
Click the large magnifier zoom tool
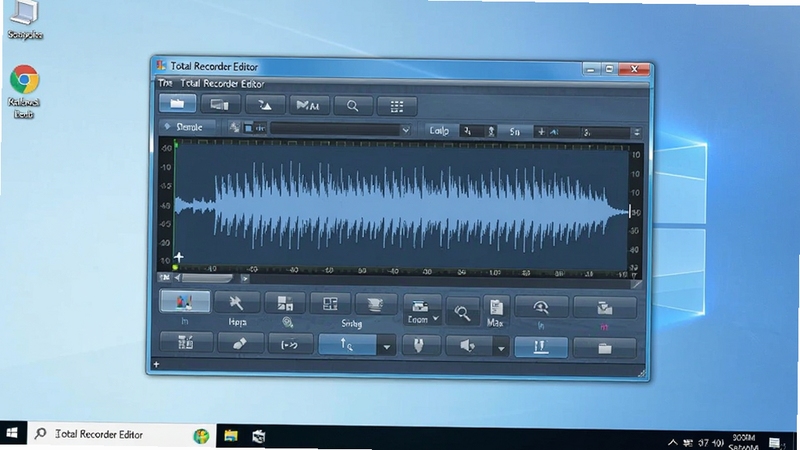[x=462, y=313]
